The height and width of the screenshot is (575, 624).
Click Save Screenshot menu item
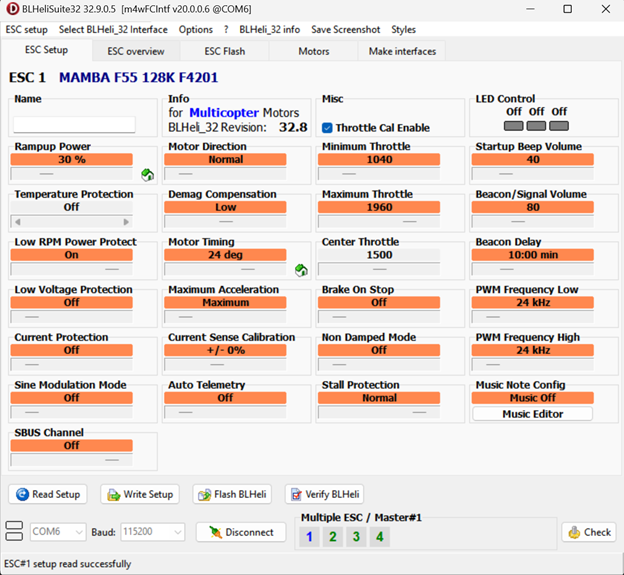(345, 29)
